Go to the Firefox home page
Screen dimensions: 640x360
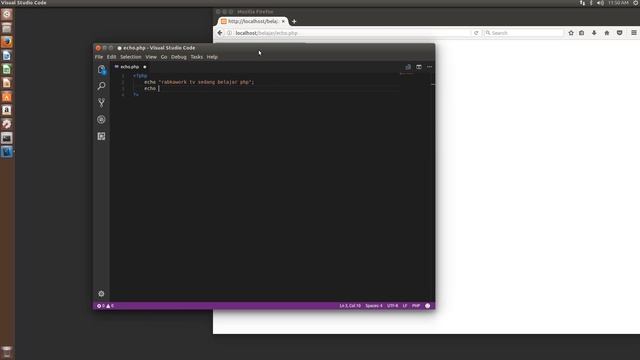(x=607, y=33)
